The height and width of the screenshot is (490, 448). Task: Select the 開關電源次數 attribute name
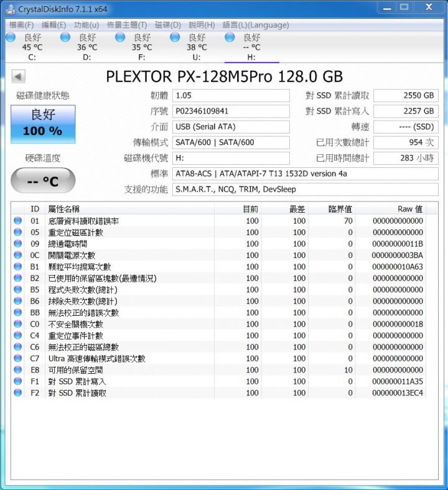(x=72, y=256)
